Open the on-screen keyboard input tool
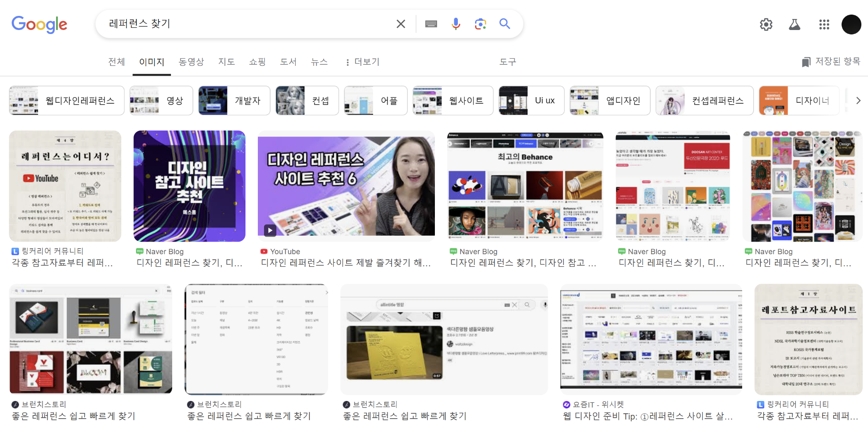This screenshot has width=868, height=427. pyautogui.click(x=431, y=24)
